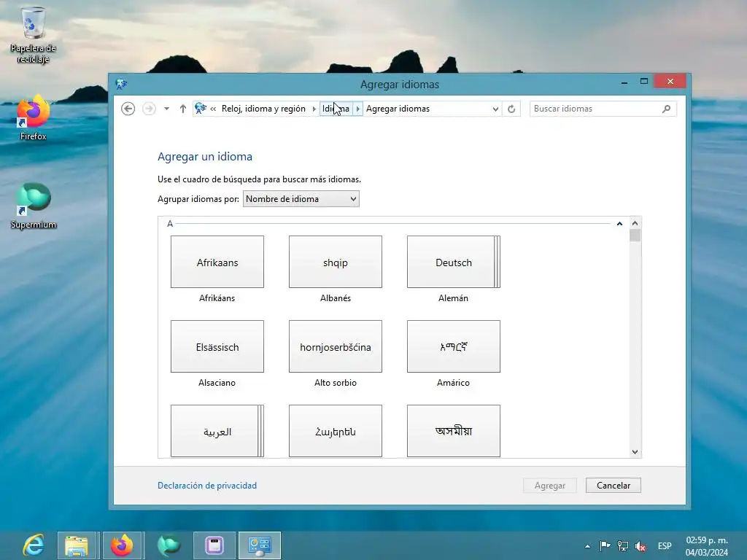Select the Armenian language tile
This screenshot has width=747, height=560.
336,431
